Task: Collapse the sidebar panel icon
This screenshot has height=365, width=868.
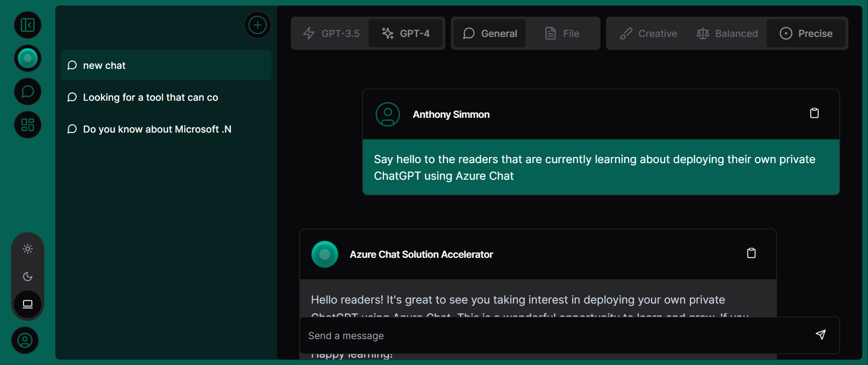Action: [x=28, y=25]
